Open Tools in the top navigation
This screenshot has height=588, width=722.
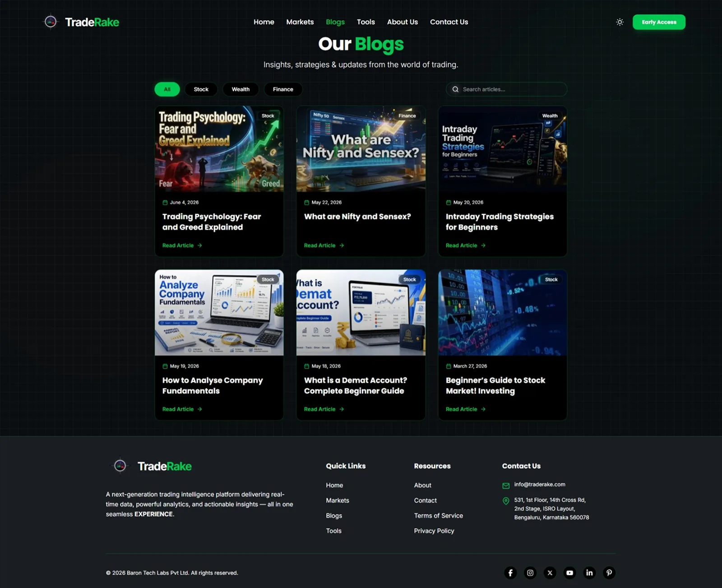[366, 22]
